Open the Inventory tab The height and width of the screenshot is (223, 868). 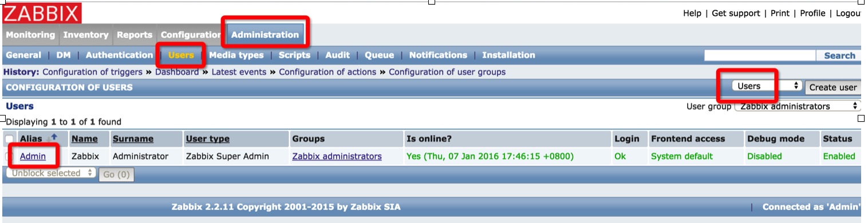(86, 35)
